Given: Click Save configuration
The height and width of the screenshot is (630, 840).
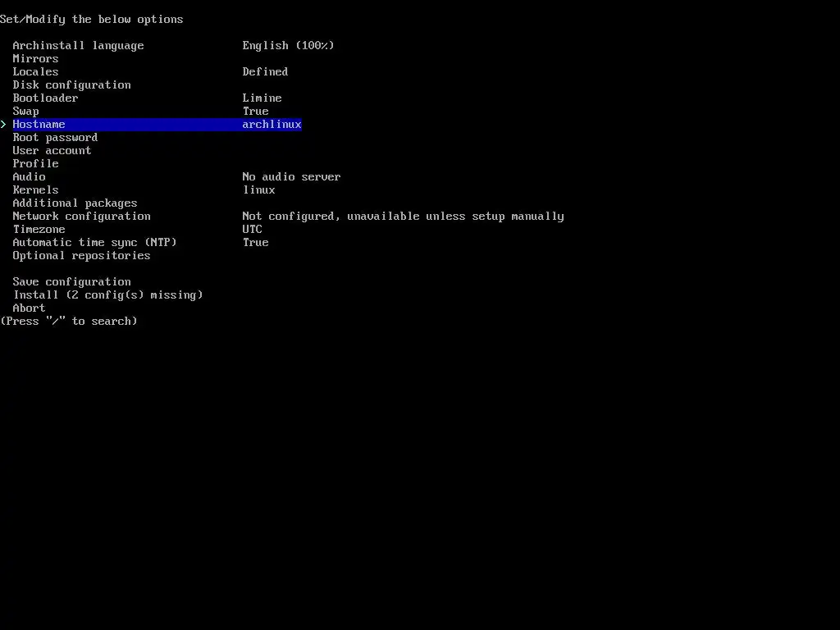Looking at the screenshot, I should [x=72, y=282].
